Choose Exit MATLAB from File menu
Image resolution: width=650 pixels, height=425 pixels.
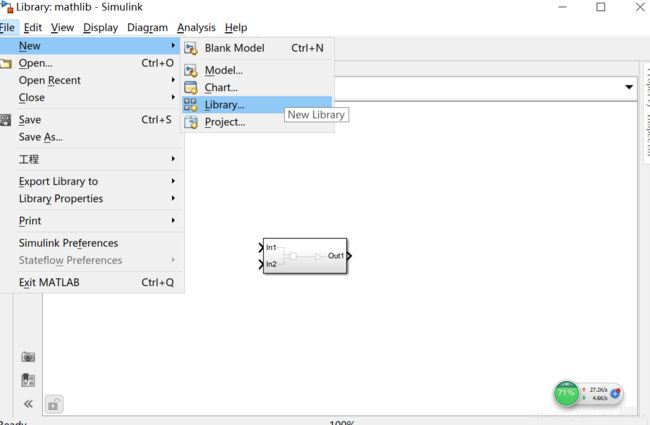(x=90, y=282)
